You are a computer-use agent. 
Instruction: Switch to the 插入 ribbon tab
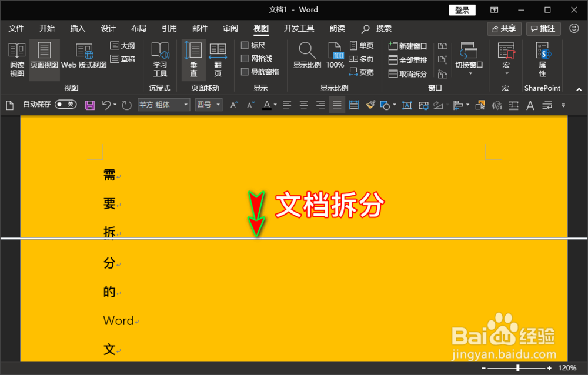[x=76, y=28]
